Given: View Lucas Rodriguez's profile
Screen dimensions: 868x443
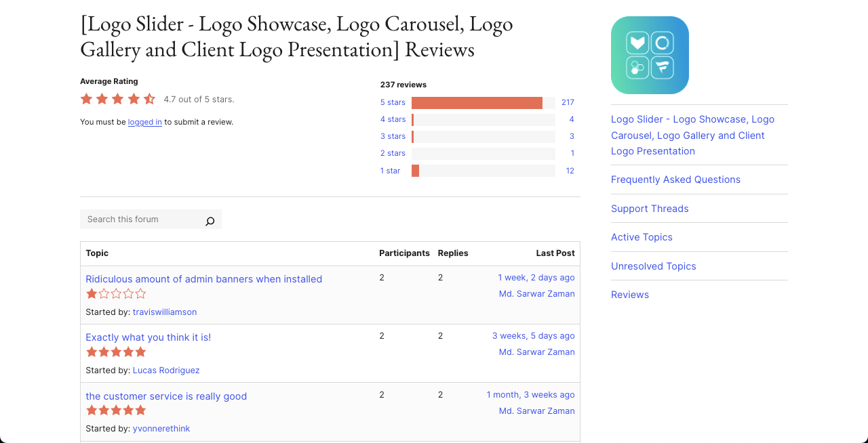Looking at the screenshot, I should (x=166, y=370).
